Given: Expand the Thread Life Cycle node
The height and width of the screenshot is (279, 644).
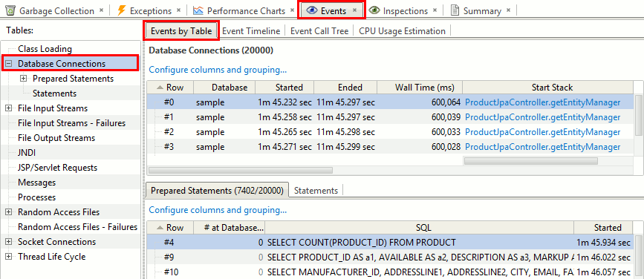Looking at the screenshot, I should pos(9,257).
